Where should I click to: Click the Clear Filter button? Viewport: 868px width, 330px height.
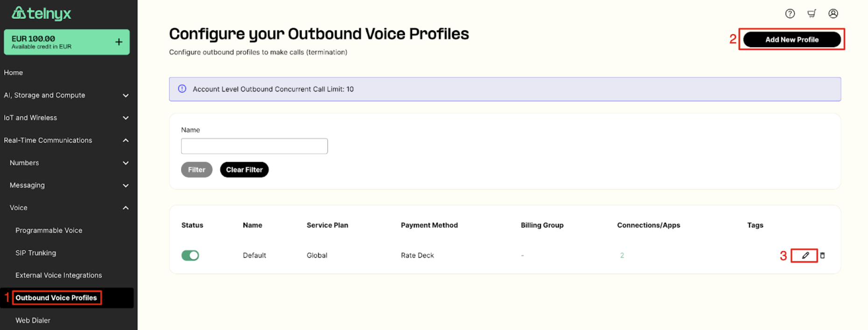[244, 169]
